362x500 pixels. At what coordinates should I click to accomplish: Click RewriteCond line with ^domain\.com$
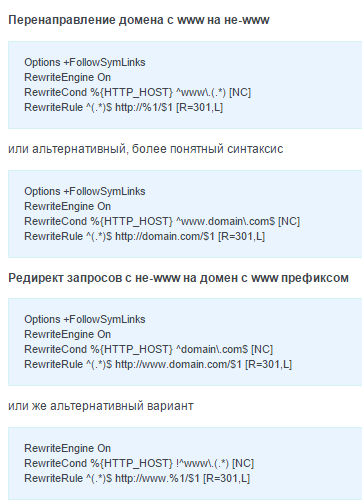click(x=148, y=349)
